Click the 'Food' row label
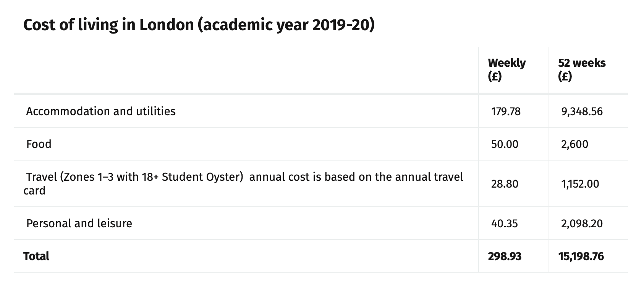The height and width of the screenshot is (286, 644). (39, 144)
